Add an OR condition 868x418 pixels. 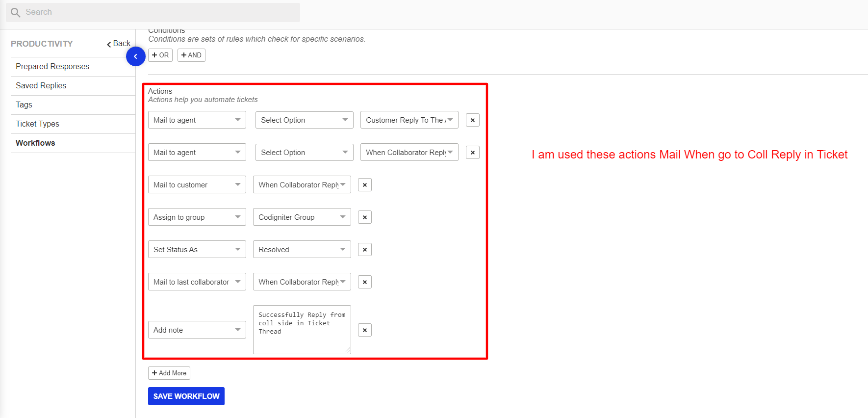coord(160,55)
